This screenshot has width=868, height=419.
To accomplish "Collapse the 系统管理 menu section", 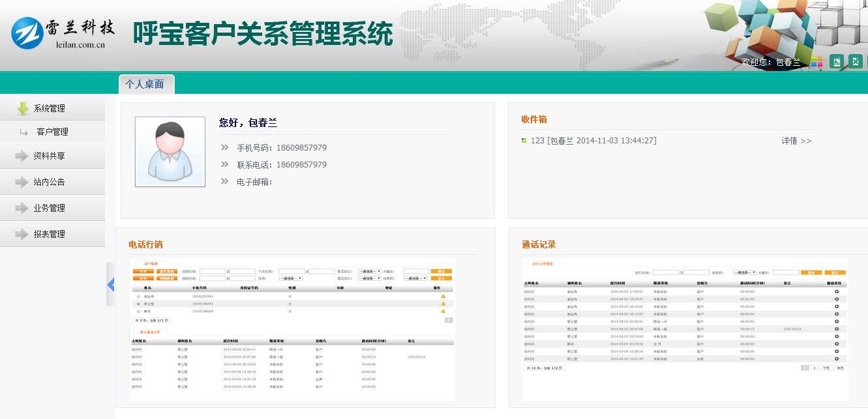I will (x=50, y=109).
